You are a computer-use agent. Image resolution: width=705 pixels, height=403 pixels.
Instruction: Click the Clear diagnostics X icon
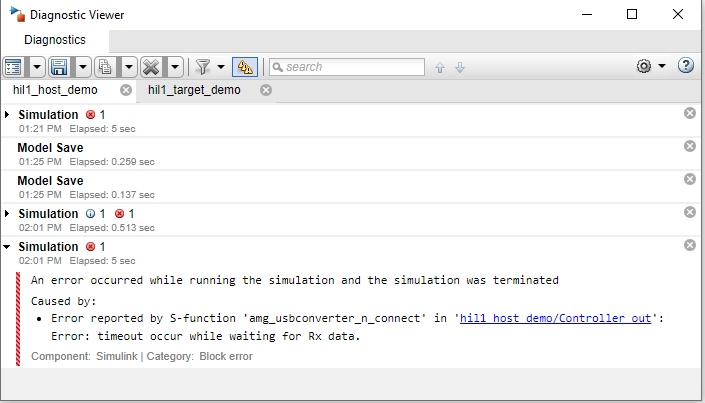(x=152, y=67)
